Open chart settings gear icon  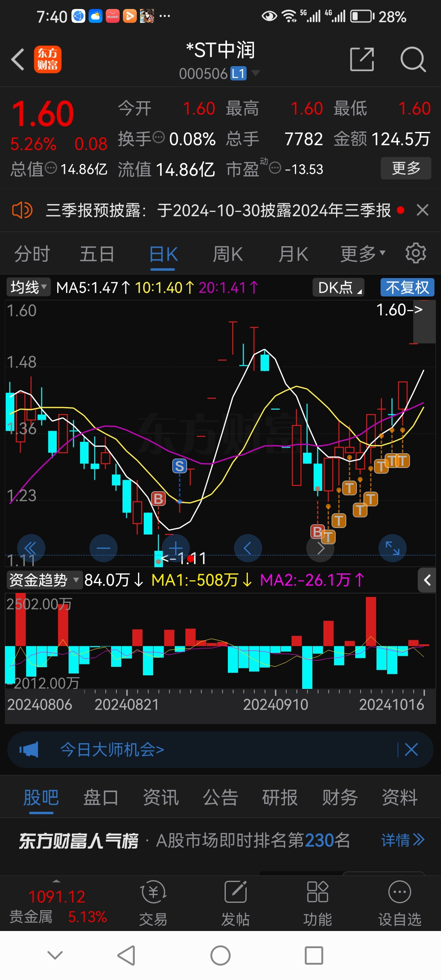point(416,253)
